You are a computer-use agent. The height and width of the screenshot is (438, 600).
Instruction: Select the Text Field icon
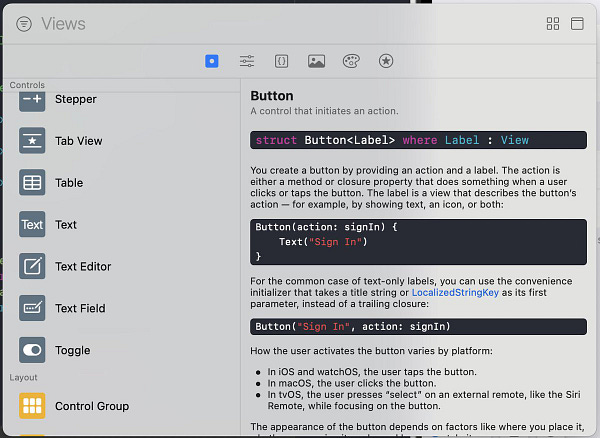32,308
